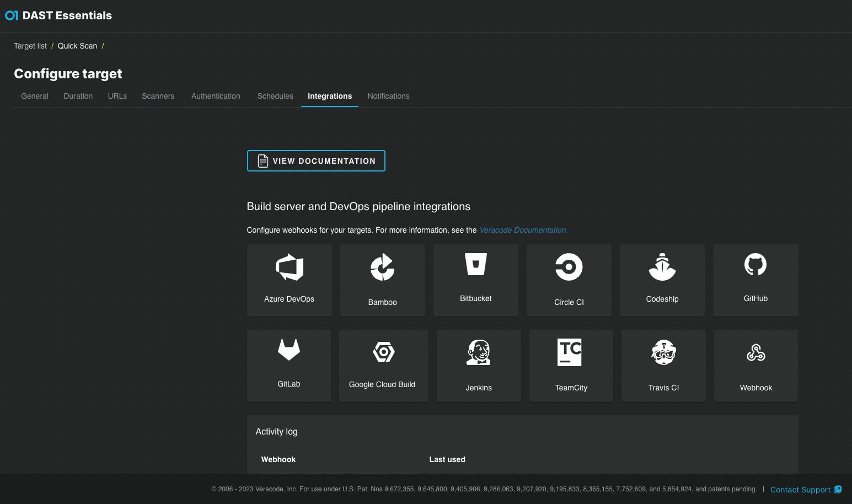Click the Azure DevOps integration icon
This screenshot has height=504, width=852.
290,267
